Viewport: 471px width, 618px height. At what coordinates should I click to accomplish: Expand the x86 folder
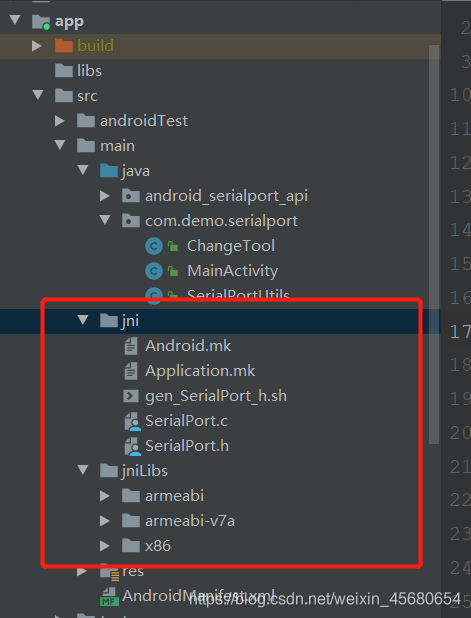click(104, 546)
